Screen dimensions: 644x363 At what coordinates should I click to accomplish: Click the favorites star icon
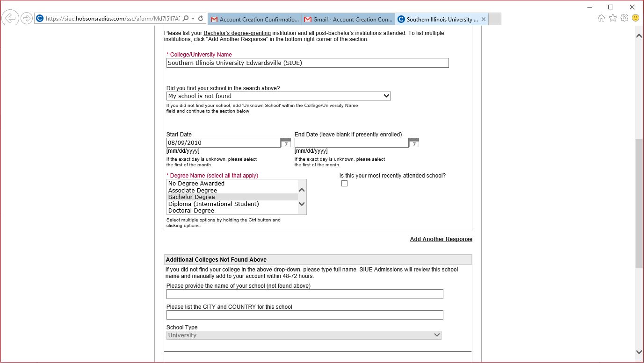613,18
